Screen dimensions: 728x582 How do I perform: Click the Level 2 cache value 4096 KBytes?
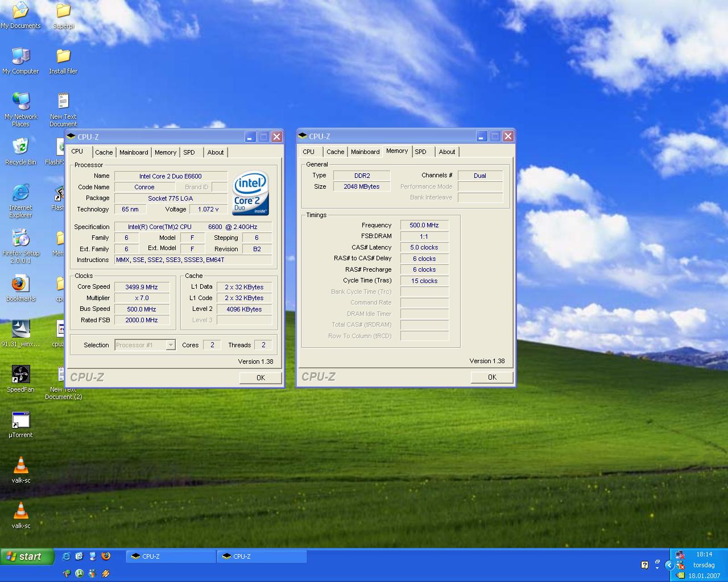(244, 309)
